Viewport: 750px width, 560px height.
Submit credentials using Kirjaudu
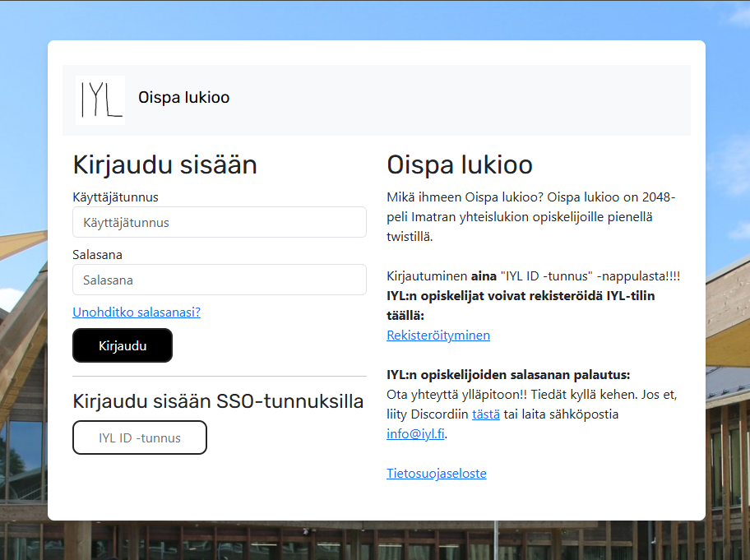(x=122, y=345)
